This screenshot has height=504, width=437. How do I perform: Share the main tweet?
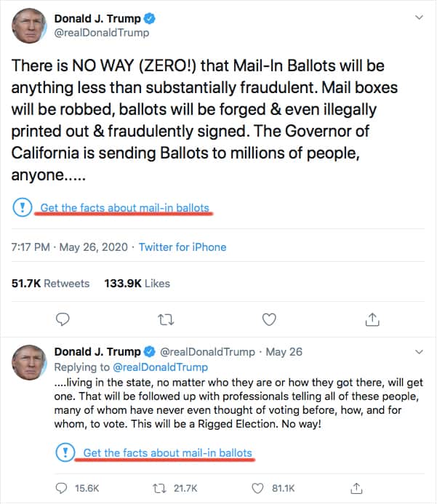(372, 319)
